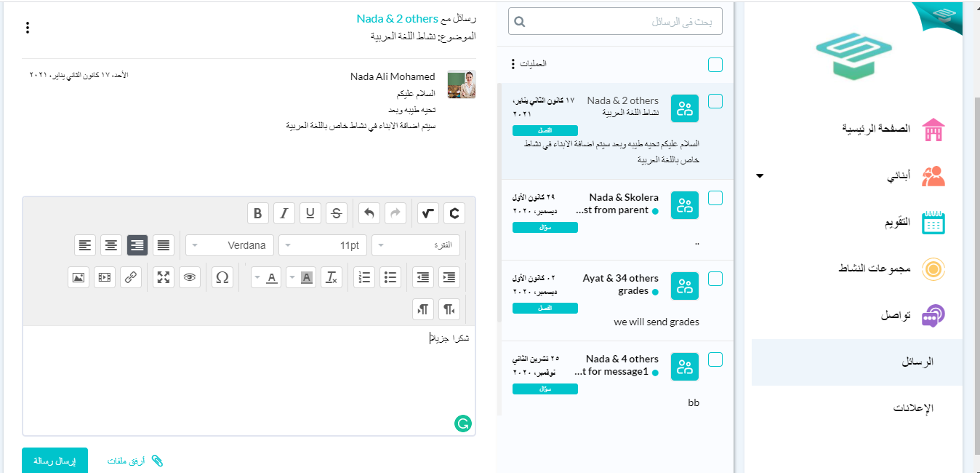
Task: Insert a media video into message
Action: (x=105, y=277)
